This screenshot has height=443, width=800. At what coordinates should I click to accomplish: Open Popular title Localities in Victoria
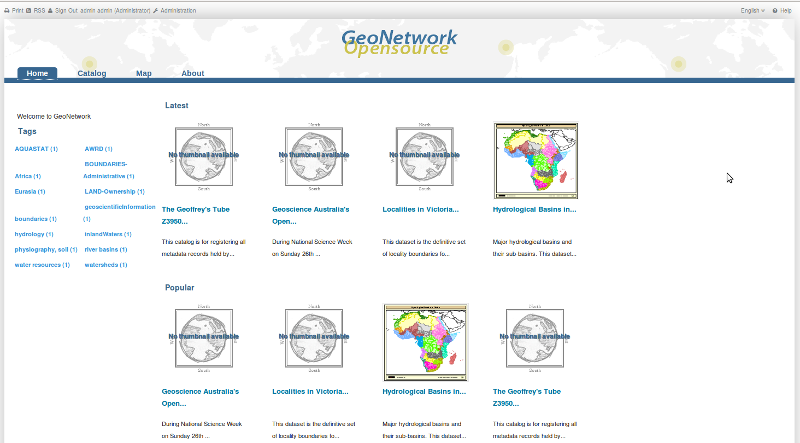click(310, 391)
